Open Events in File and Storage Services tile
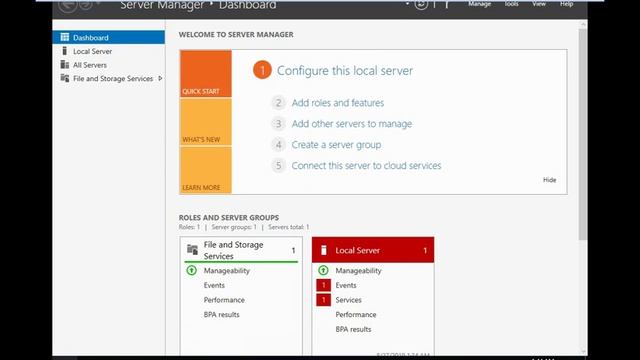 coord(214,285)
